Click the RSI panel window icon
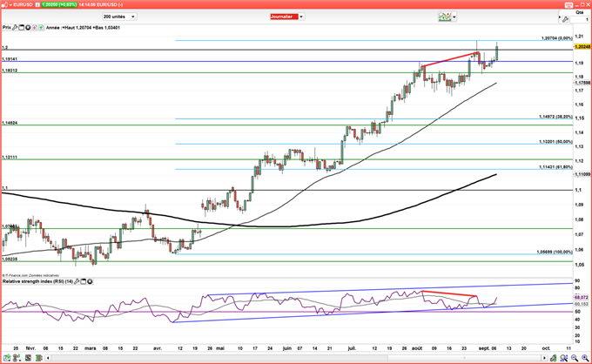Screen dimensions: 592x364 coord(84,281)
